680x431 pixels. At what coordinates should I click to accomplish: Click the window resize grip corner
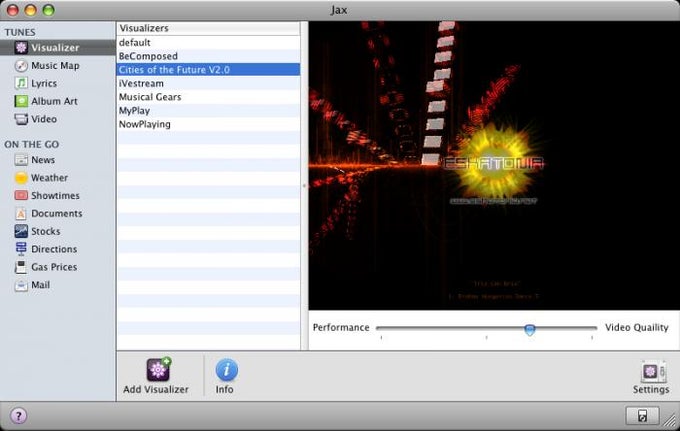point(672,422)
